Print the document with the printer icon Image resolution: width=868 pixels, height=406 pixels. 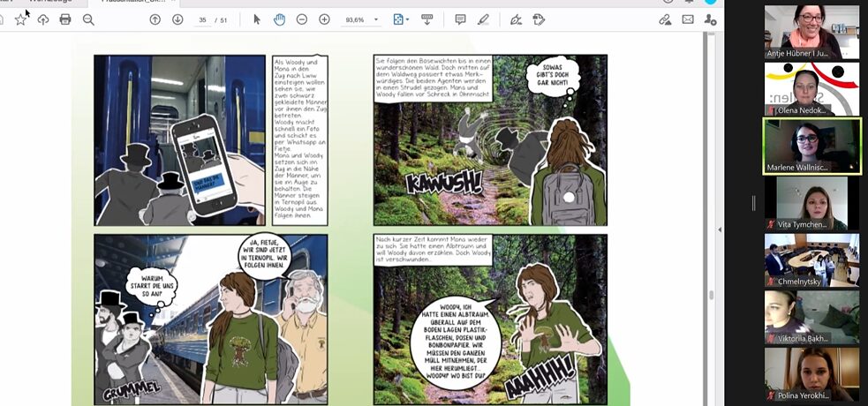coord(65,20)
